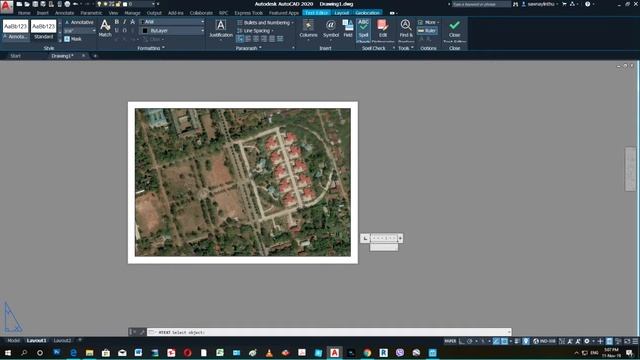Toggle the text Mask background
This screenshot has width=640, height=360.
(x=73, y=39)
